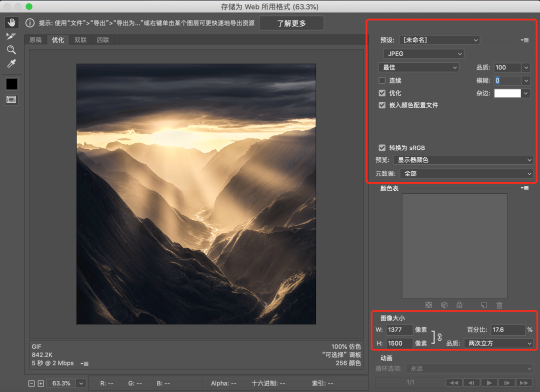Open the 63.3% zoom level dropdown
This screenshot has width=540, height=392.
pyautogui.click(x=81, y=384)
